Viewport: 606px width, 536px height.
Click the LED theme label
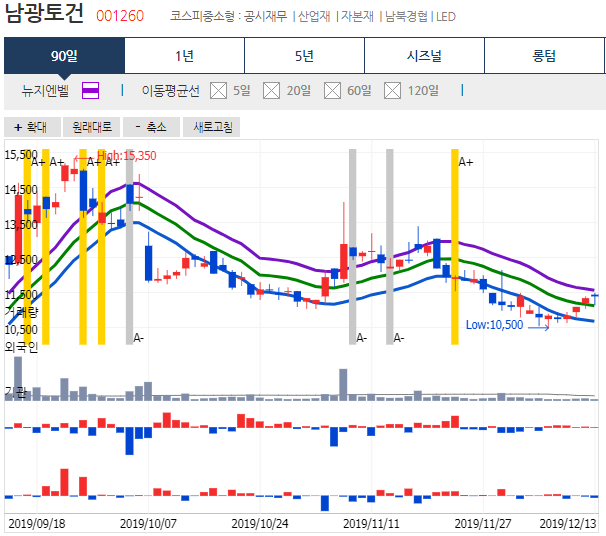tap(446, 17)
